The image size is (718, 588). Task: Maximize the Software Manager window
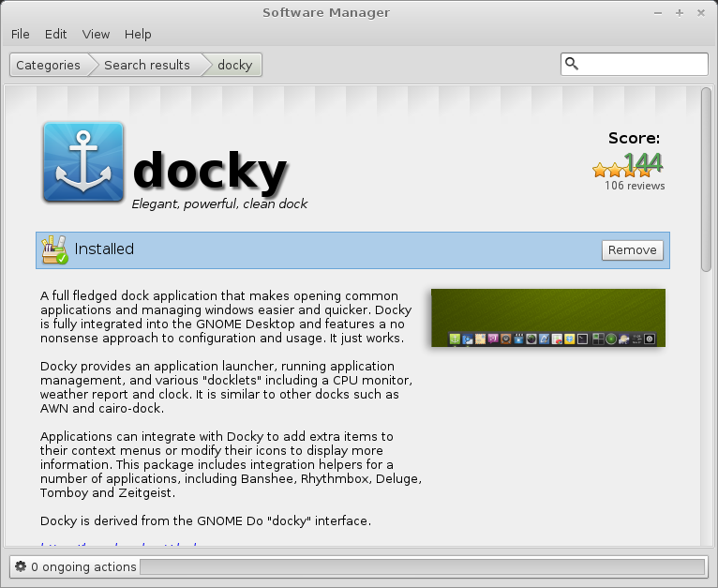tap(680, 13)
